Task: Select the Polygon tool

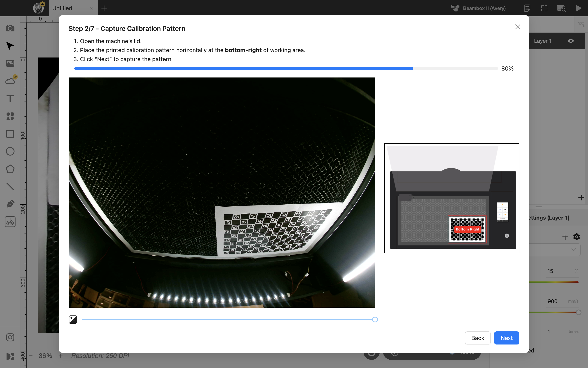Action: pos(10,169)
